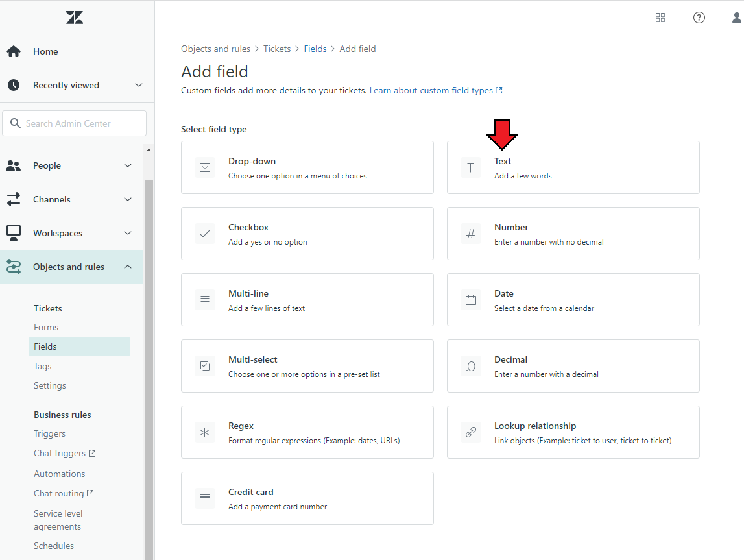Click the Business rules sidebar heading

[63, 415]
